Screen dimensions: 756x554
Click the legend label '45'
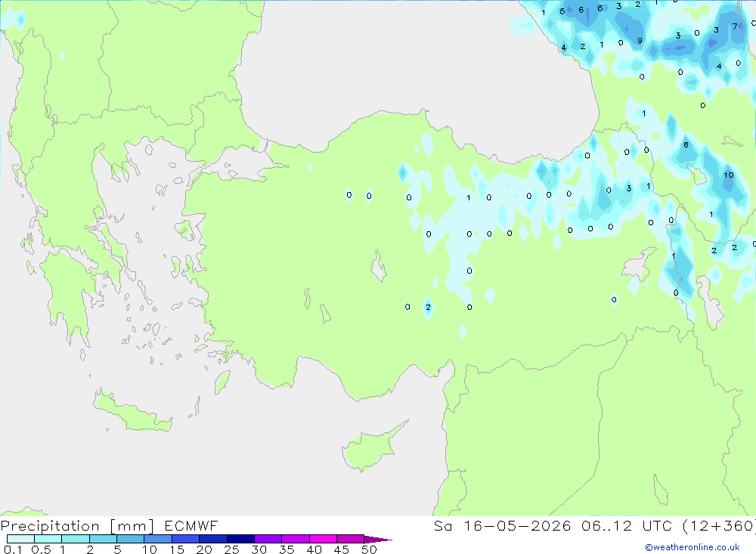coord(342,549)
